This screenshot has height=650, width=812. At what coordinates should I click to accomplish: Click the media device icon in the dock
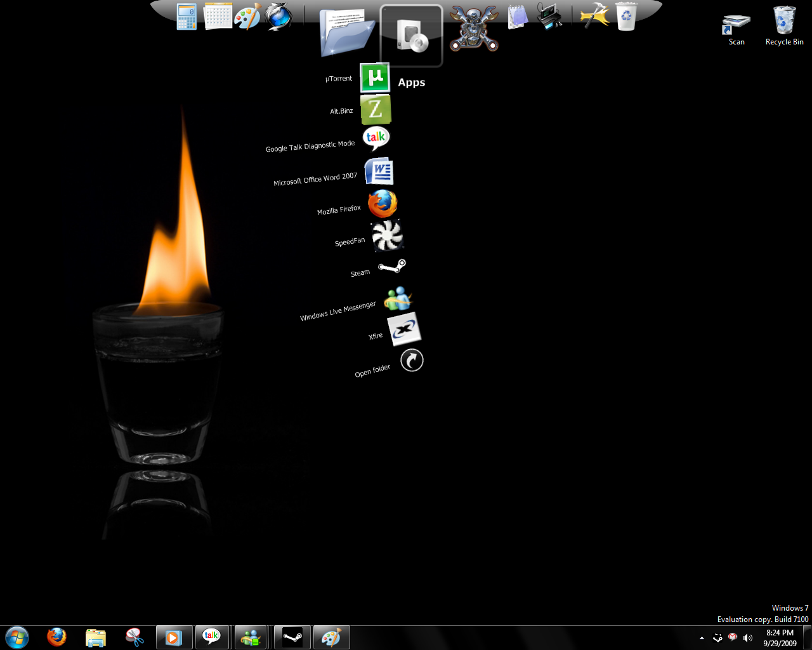[549, 17]
